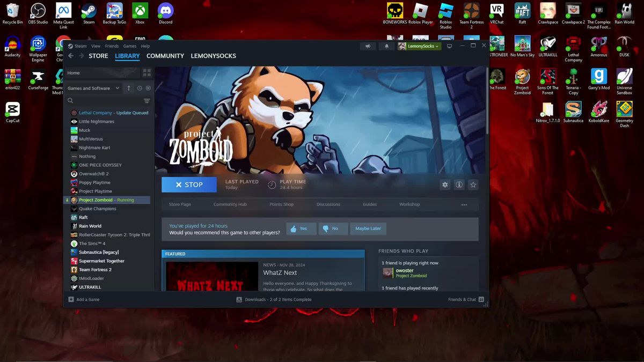
Task: Open OBS Studio desktop icon
Action: coord(38,13)
